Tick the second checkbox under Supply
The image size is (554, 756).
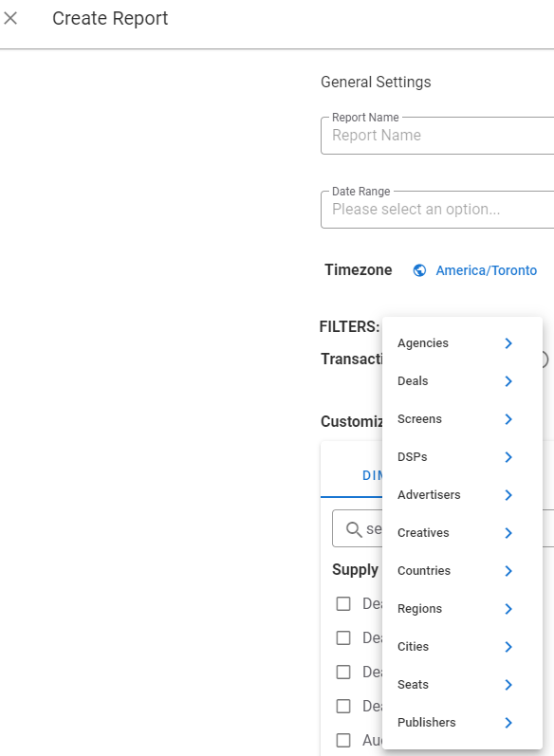tap(343, 637)
